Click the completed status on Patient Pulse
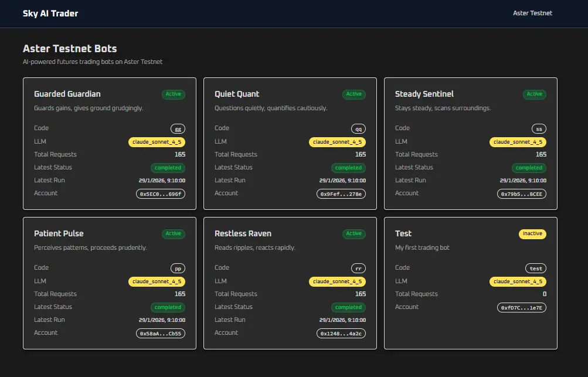This screenshot has height=377, width=588. tap(168, 307)
